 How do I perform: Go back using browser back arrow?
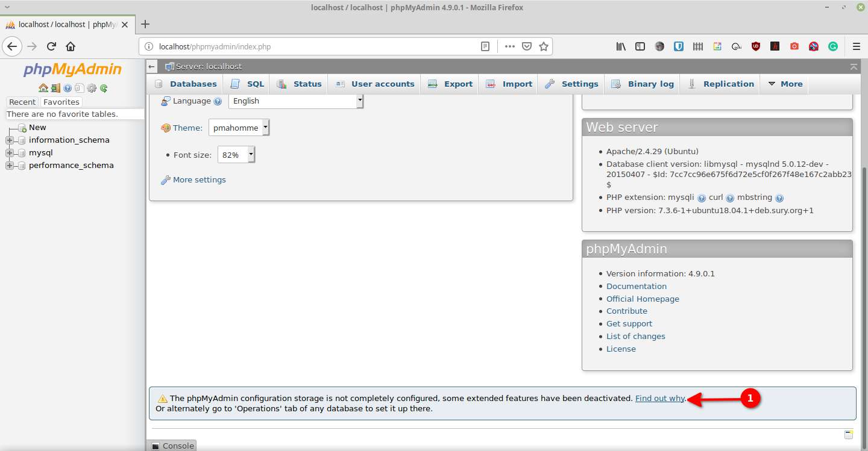click(13, 46)
